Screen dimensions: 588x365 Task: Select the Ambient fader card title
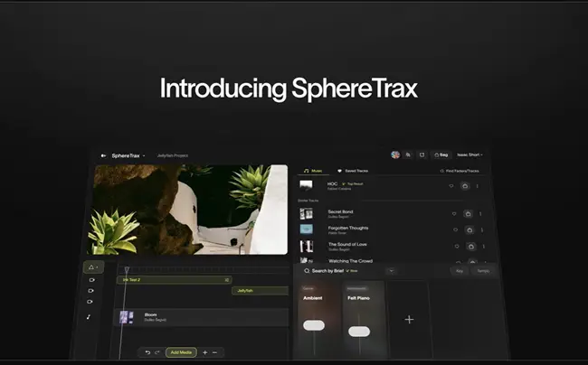coord(313,298)
